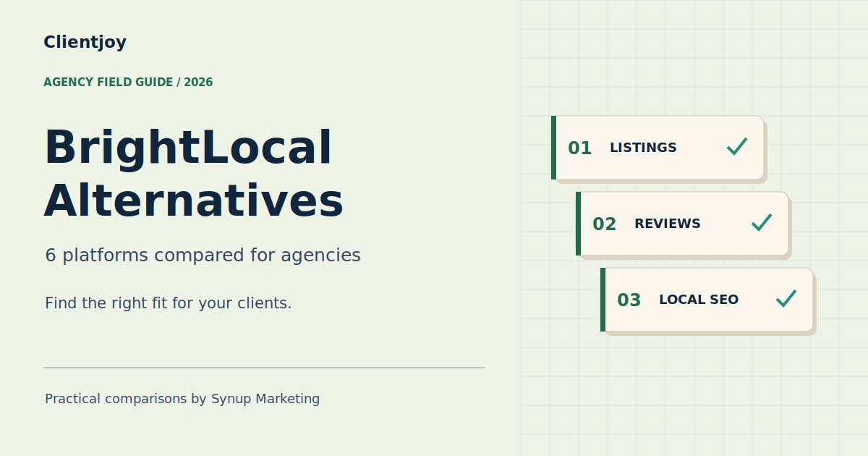The image size is (868, 456).
Task: Click the LOCAL SEO label
Action: click(699, 300)
